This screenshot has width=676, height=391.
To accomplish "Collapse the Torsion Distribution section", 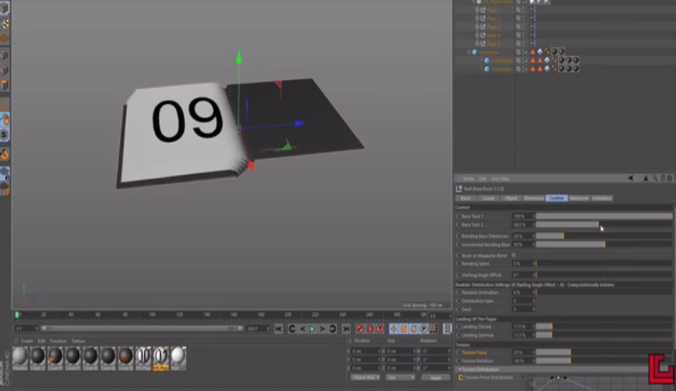I will [x=459, y=369].
